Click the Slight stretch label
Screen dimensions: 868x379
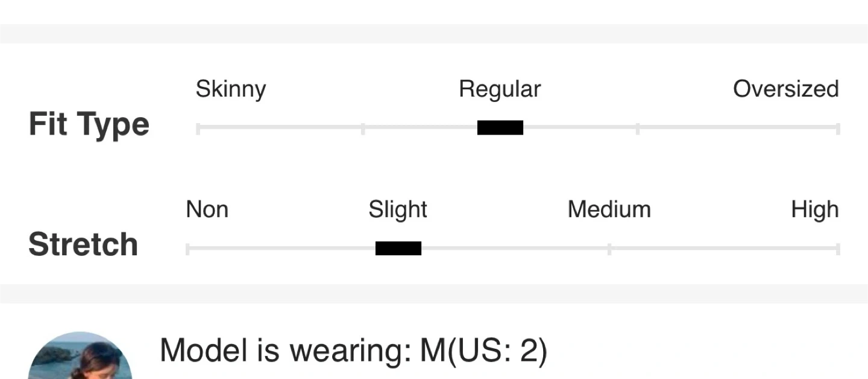[398, 210]
